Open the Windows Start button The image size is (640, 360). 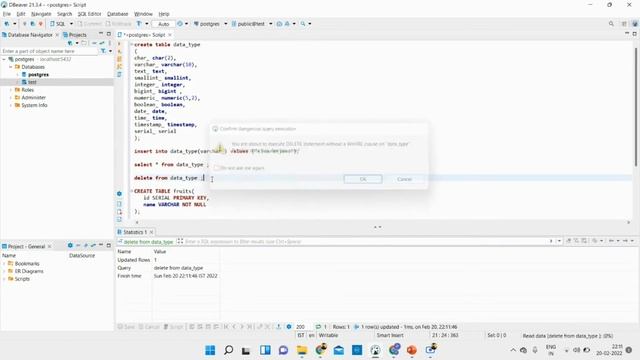click(210, 350)
